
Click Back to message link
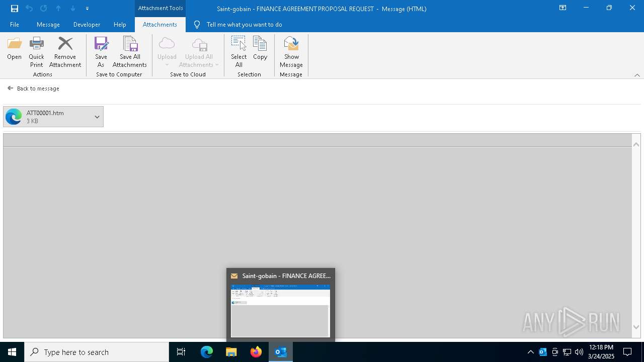33,88
